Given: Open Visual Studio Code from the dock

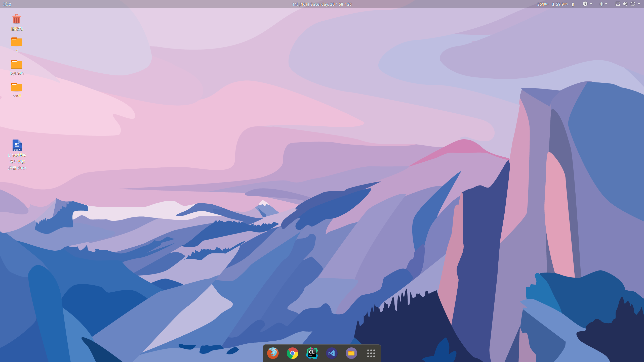Looking at the screenshot, I should coord(332,353).
